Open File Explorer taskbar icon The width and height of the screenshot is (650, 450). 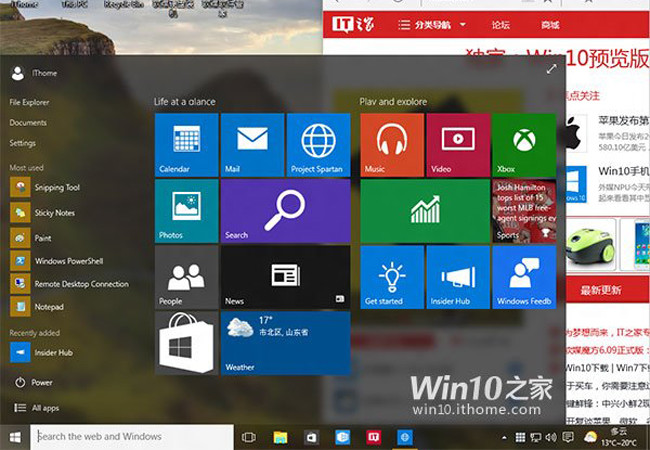coord(280,437)
